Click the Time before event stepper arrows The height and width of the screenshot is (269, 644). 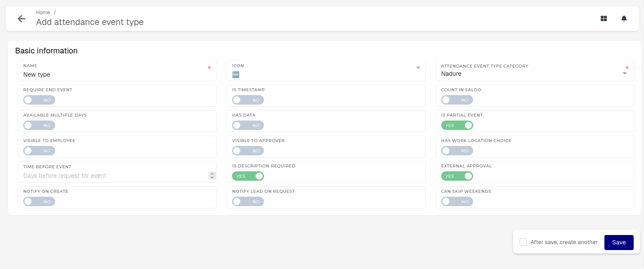[212, 176]
